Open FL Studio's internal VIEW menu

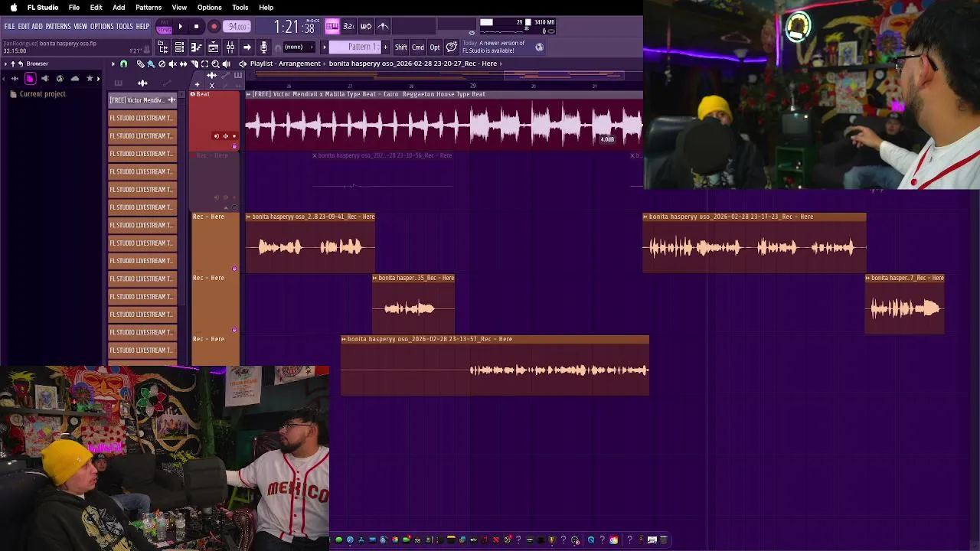click(80, 26)
